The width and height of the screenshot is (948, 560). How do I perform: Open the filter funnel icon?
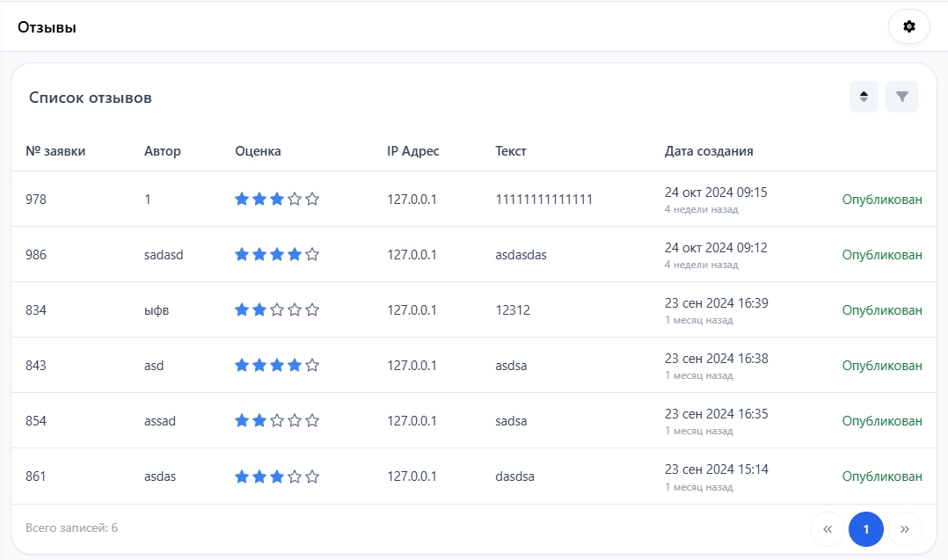(901, 97)
